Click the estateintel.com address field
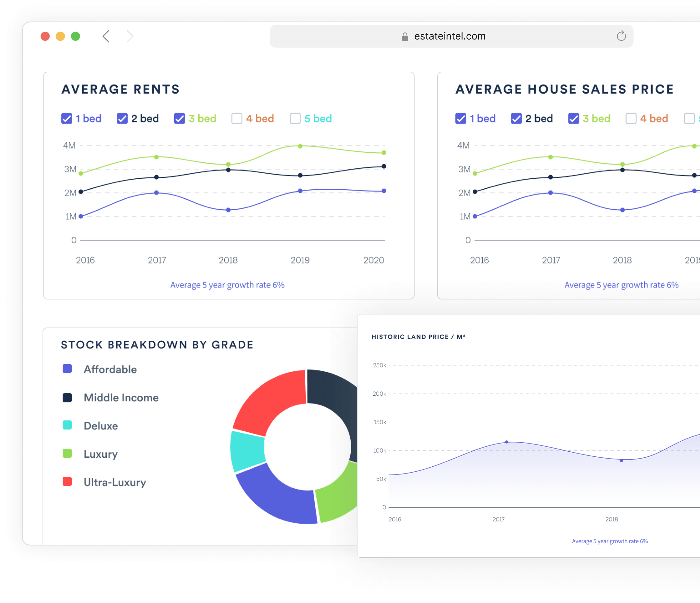Viewport: 700px width, 603px height. pyautogui.click(x=451, y=36)
